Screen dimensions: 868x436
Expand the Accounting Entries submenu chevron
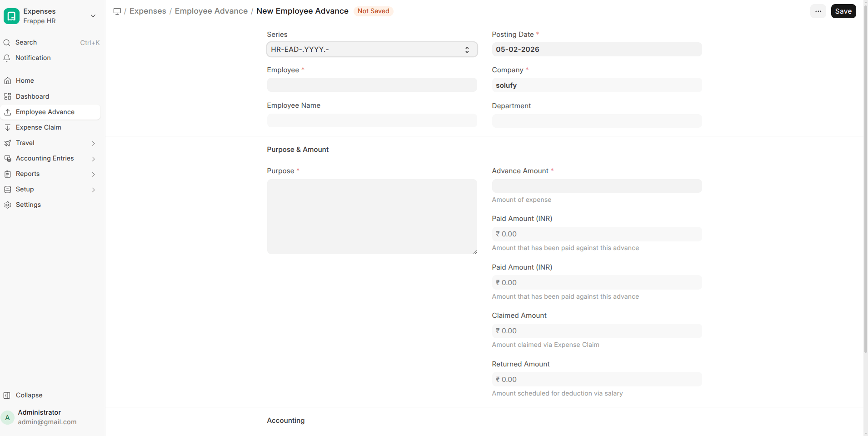tap(93, 159)
